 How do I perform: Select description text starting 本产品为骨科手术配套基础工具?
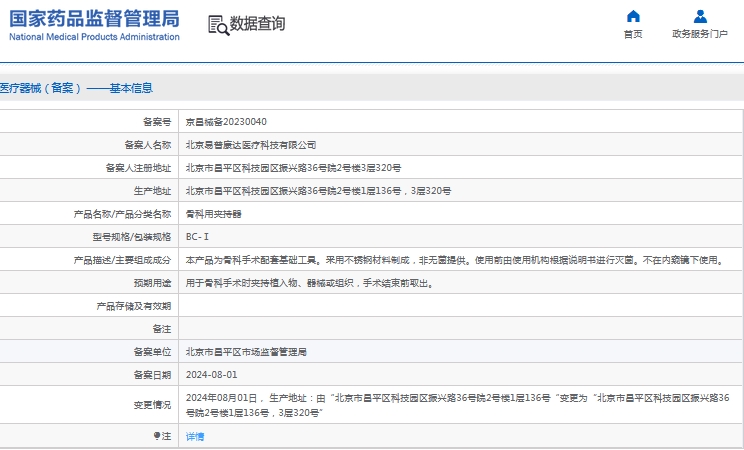tap(456, 260)
